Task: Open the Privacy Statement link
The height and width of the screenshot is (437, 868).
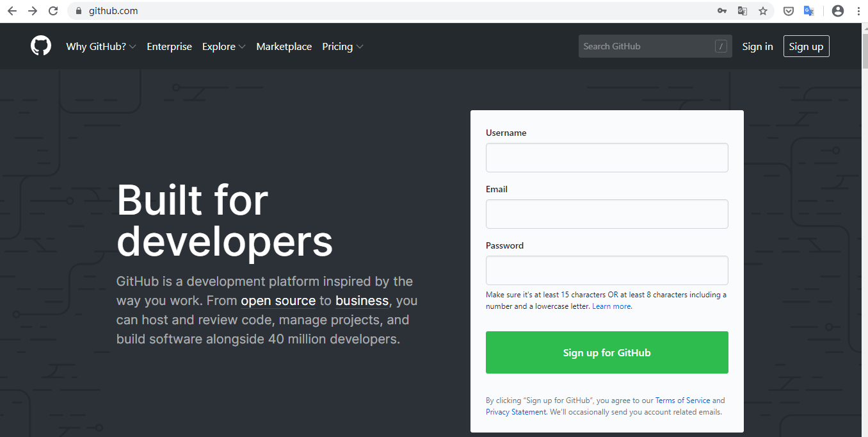Action: pyautogui.click(x=516, y=412)
